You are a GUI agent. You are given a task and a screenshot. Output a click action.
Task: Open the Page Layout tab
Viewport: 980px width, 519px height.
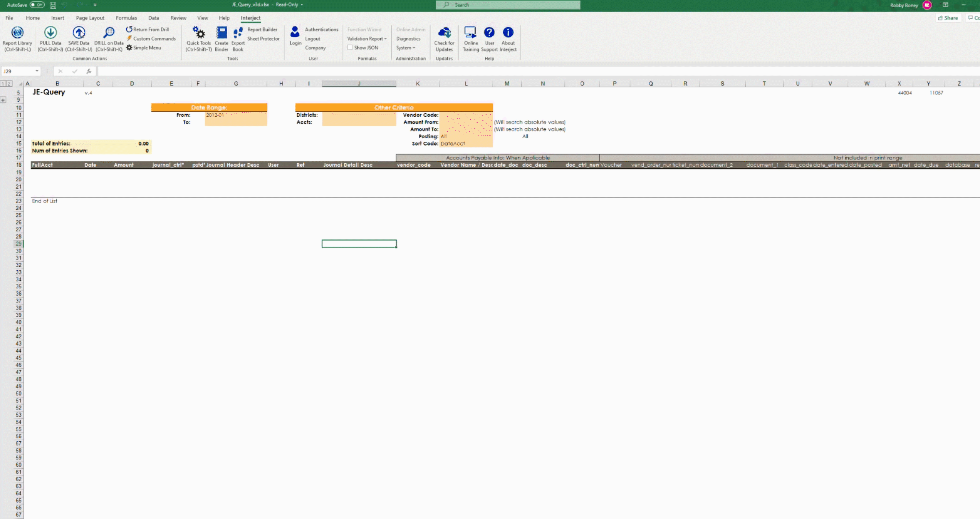pyautogui.click(x=90, y=18)
